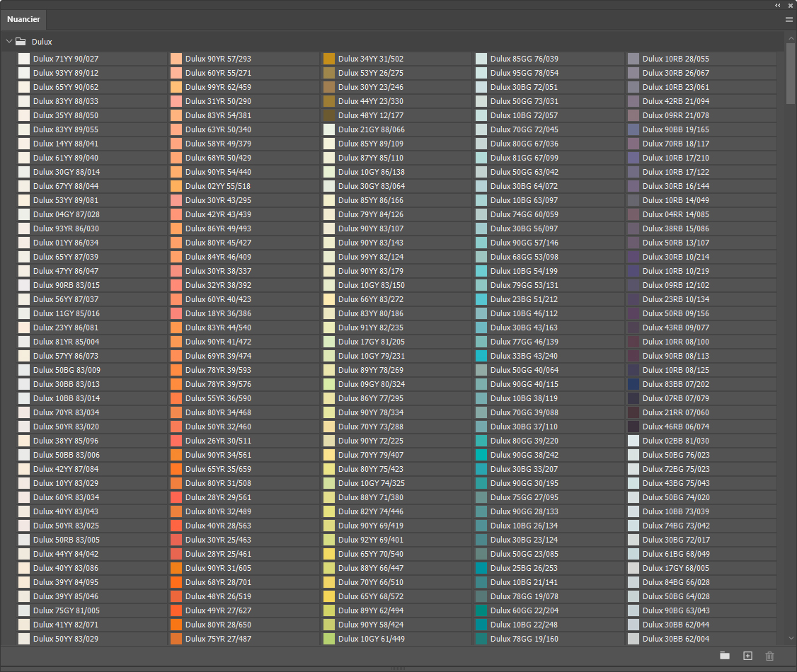Close the swatches panel with the X icon
Viewport: 797px width, 672px height.
[790, 5]
